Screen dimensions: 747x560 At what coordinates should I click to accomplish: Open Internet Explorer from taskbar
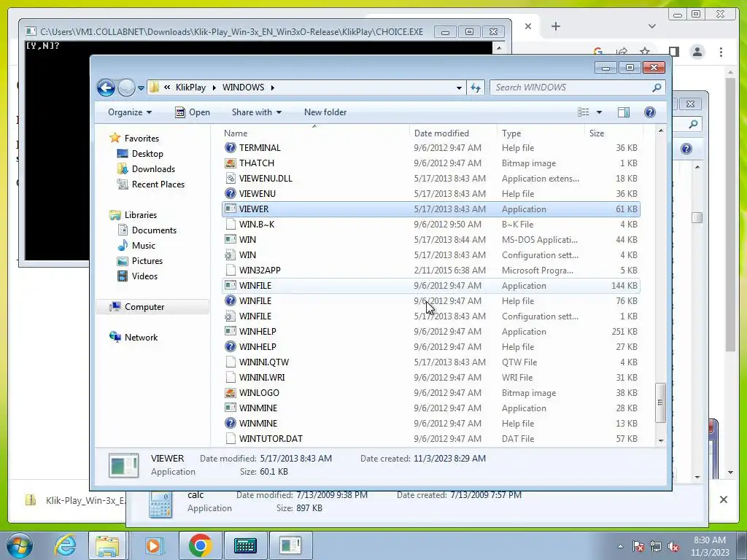(65, 545)
